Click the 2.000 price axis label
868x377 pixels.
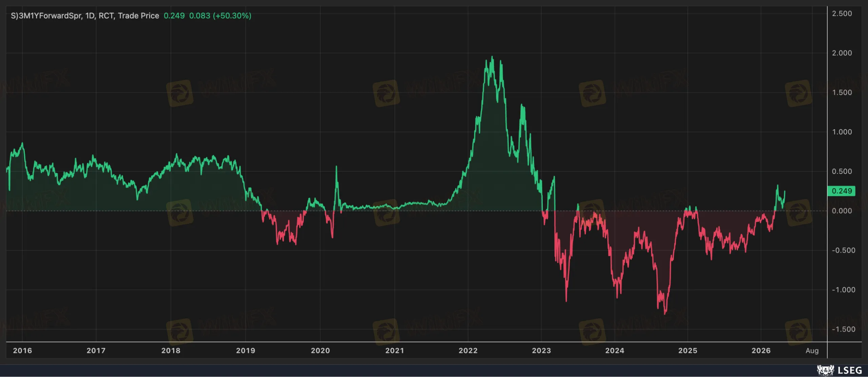coord(842,53)
